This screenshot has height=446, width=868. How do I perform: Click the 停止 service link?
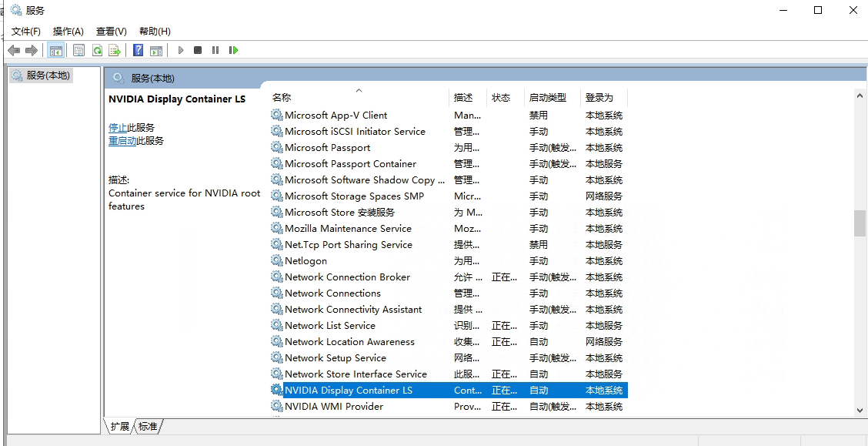click(118, 127)
